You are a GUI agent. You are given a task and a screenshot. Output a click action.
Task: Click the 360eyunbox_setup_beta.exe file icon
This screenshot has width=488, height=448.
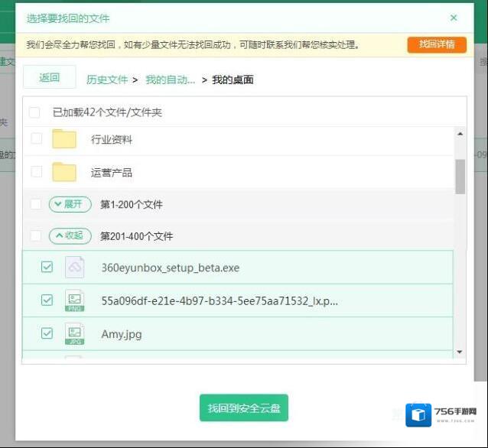[x=74, y=268]
